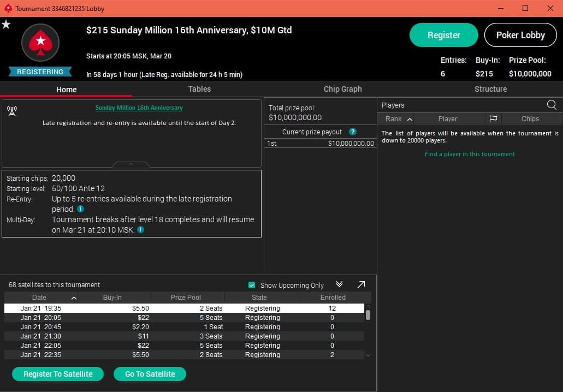
Task: Open the Sunday Million 16th Anniversary link
Action: (139, 108)
